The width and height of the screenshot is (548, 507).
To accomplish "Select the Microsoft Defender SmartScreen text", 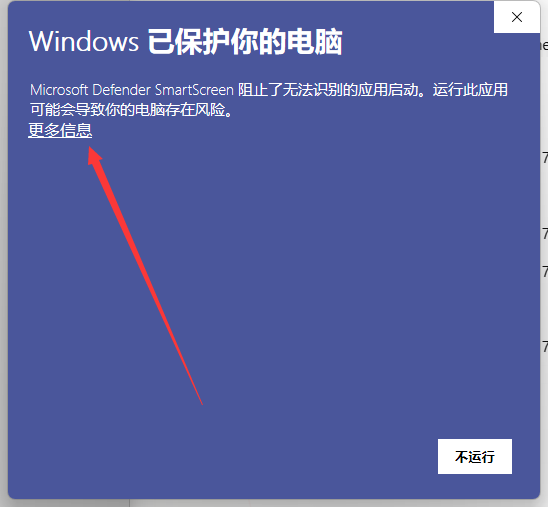I will [x=131, y=90].
